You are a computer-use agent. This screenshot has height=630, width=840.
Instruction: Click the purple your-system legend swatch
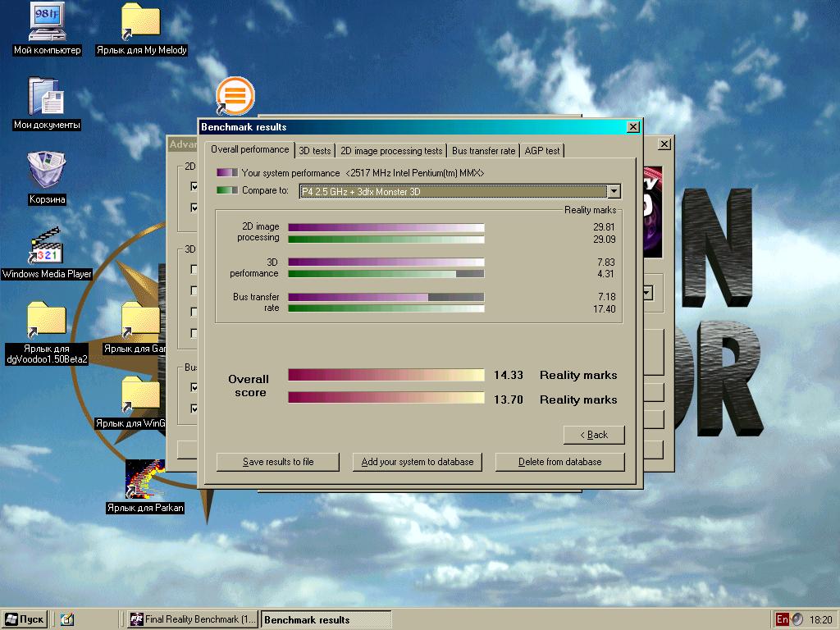click(227, 172)
